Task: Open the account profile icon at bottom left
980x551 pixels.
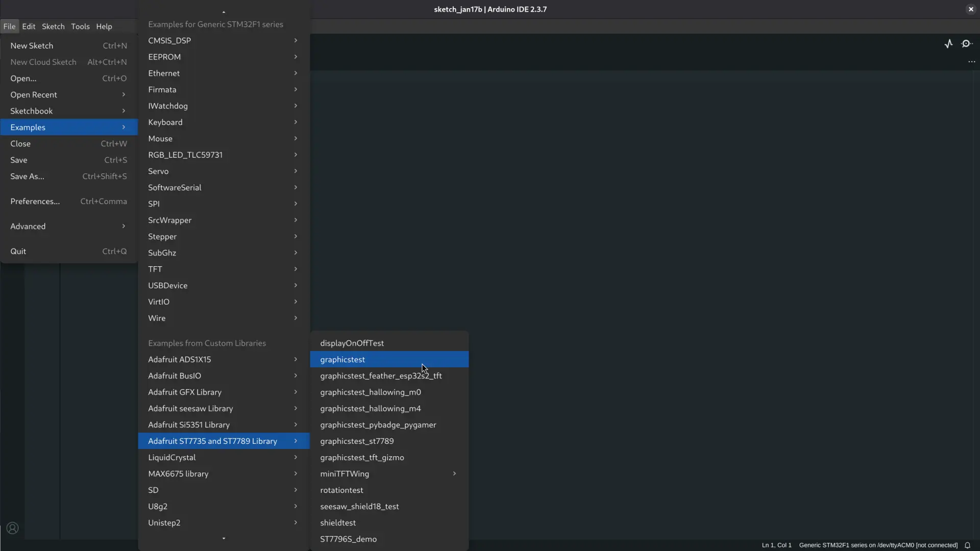Action: click(12, 528)
